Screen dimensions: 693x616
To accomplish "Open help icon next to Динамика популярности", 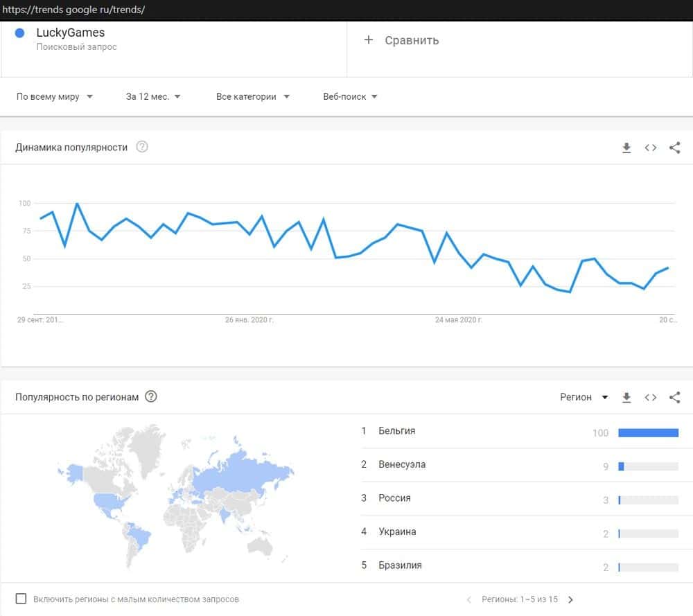I will 142,147.
